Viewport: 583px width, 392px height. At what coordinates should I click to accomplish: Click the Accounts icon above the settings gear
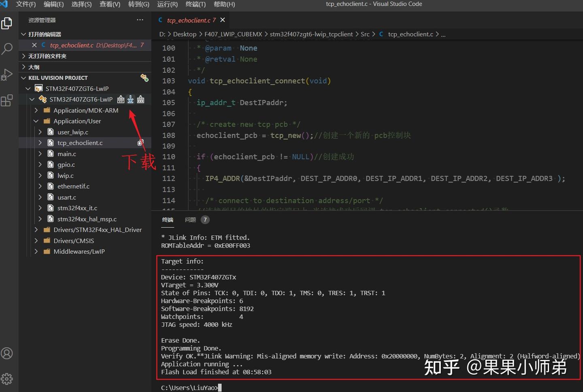[7, 353]
